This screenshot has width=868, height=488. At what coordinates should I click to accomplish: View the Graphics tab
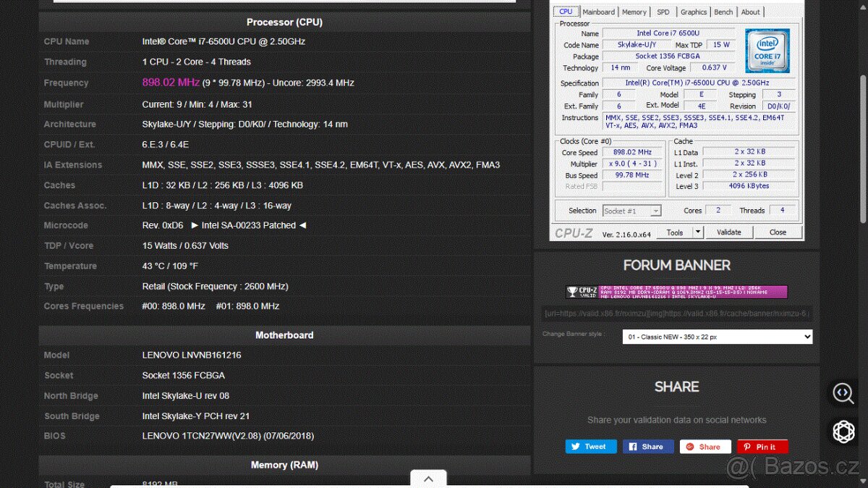693,12
